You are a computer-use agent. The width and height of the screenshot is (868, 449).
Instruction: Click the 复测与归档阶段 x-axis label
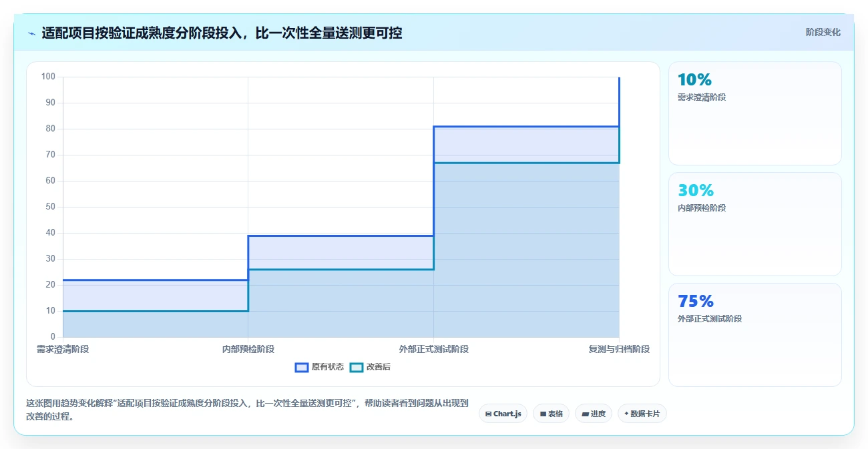[x=619, y=349]
